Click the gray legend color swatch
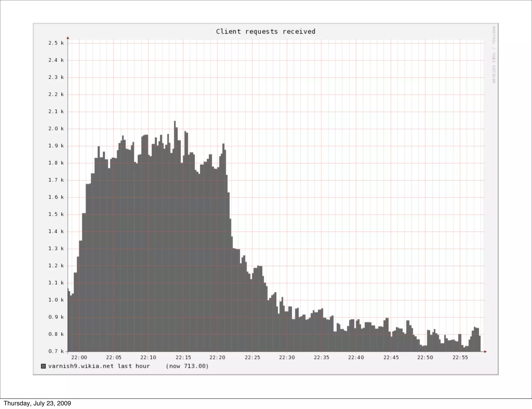This screenshot has width=532, height=409. pyautogui.click(x=43, y=366)
